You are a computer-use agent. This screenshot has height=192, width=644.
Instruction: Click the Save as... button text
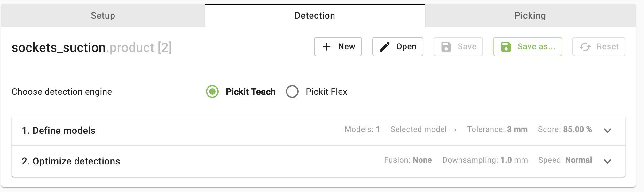point(537,47)
